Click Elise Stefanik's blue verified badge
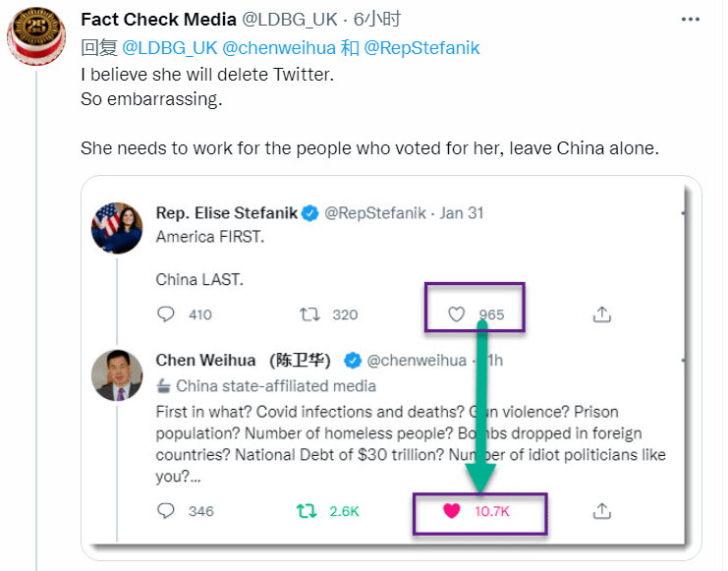 310,213
